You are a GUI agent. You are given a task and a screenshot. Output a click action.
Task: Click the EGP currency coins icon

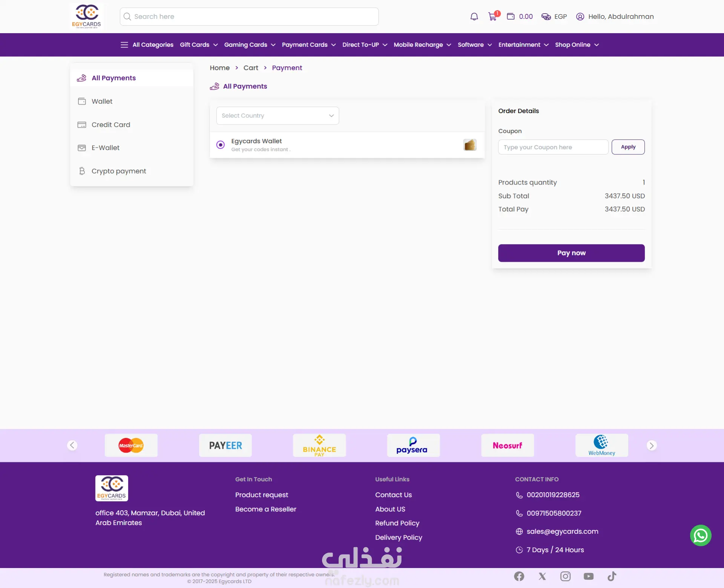point(546,17)
